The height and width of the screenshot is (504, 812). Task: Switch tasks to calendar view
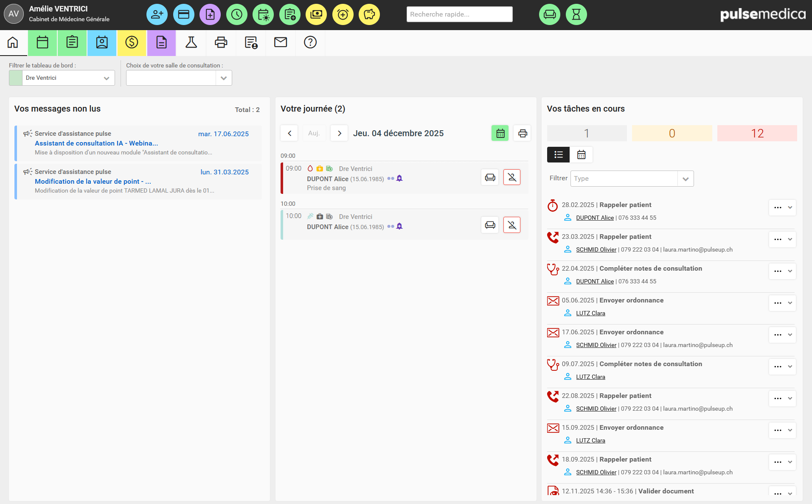click(x=581, y=155)
